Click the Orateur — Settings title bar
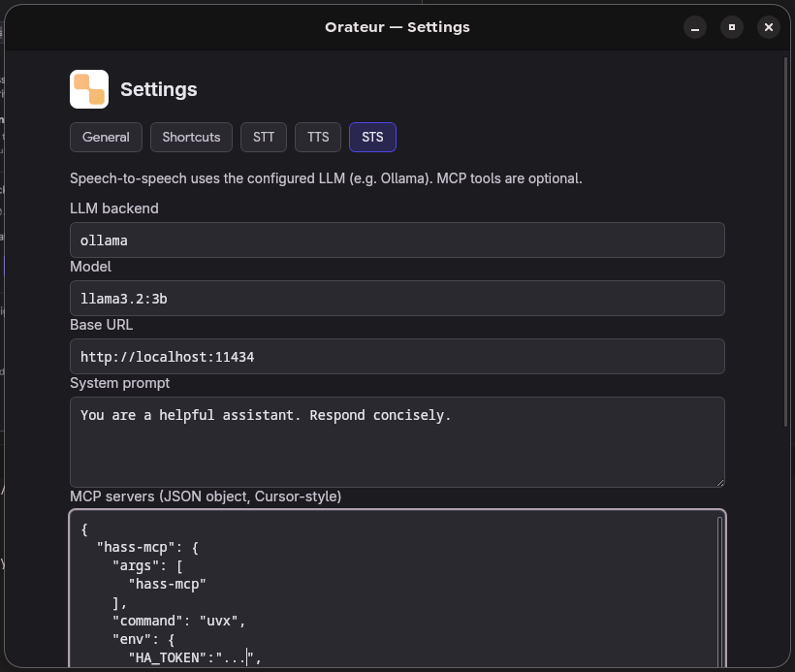Image resolution: width=795 pixels, height=672 pixels. point(397,27)
